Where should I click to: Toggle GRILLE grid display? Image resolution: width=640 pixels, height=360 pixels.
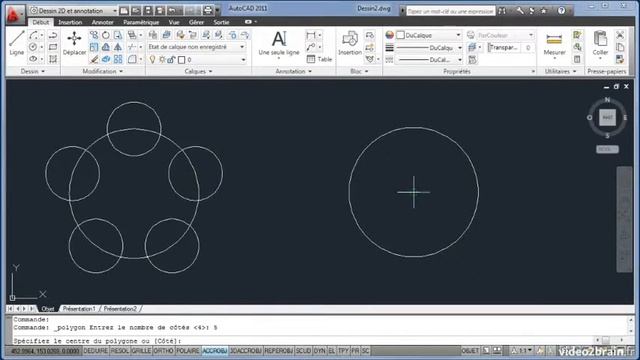click(141, 351)
